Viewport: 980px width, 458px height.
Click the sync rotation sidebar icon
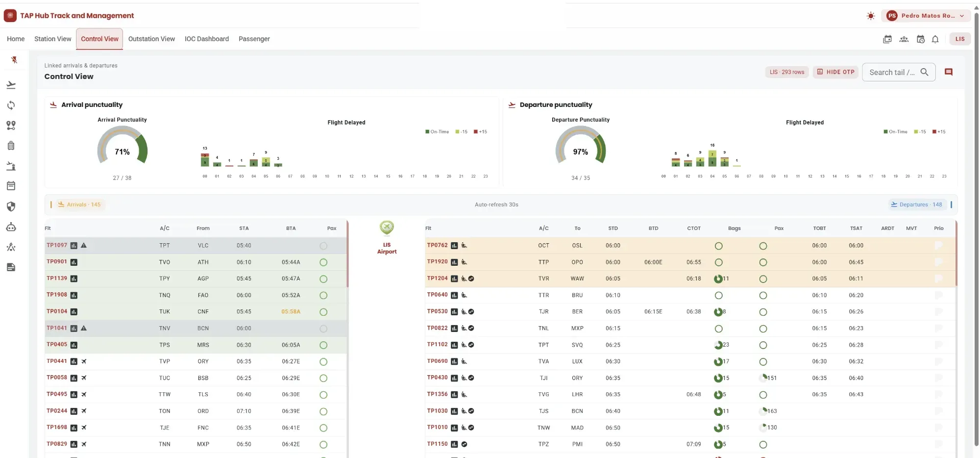pos(11,105)
